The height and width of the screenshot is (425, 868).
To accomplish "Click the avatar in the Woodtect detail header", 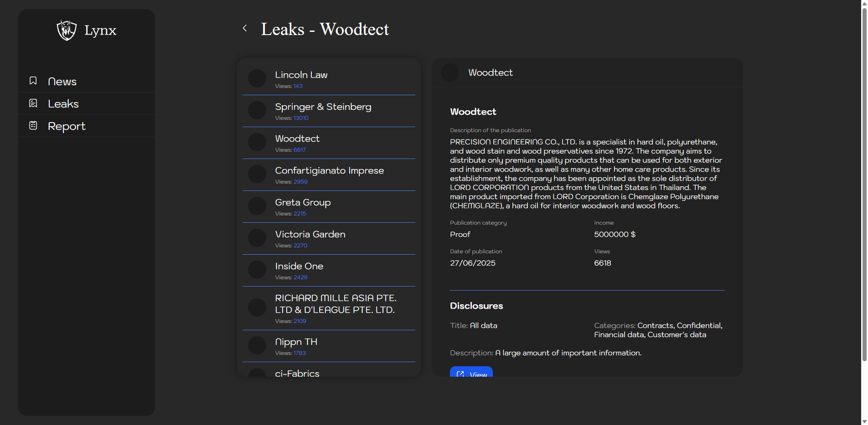I will tap(450, 72).
